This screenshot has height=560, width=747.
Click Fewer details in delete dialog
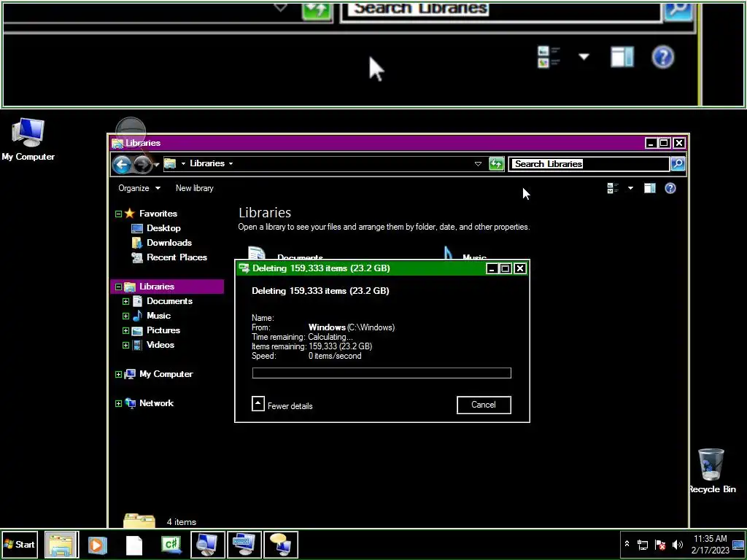282,405
